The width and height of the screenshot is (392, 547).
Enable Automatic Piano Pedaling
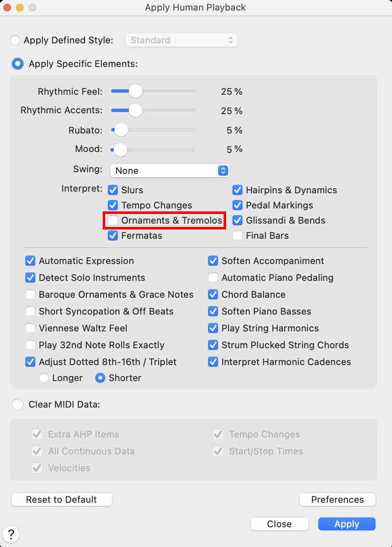pos(213,278)
